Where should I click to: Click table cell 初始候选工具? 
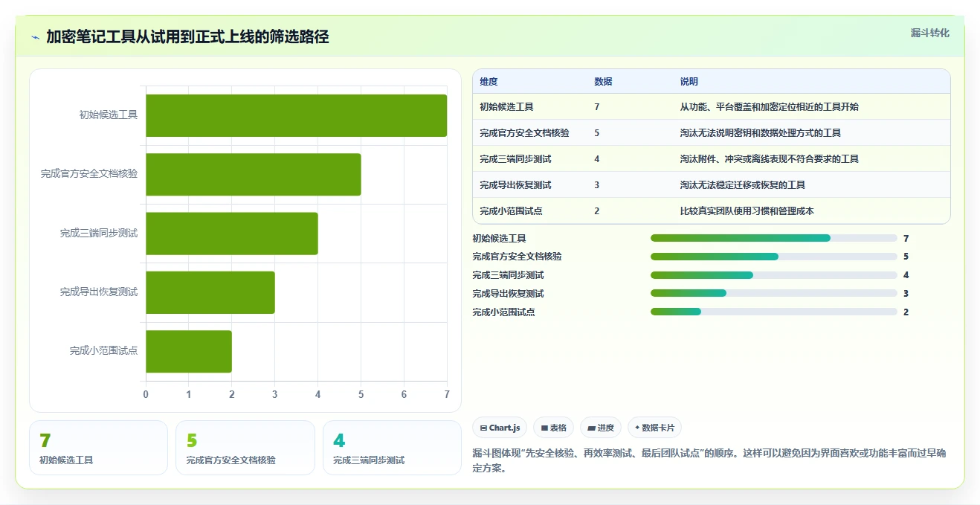[x=506, y=107]
